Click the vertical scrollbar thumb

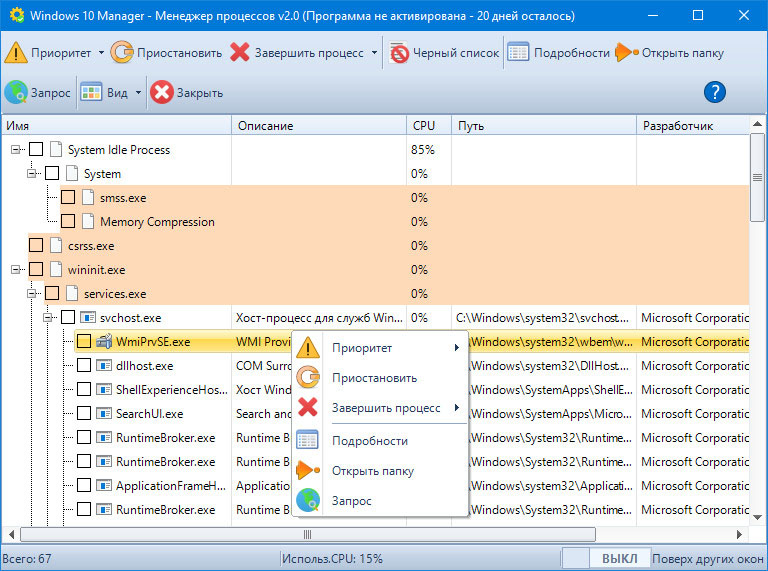pos(757,177)
